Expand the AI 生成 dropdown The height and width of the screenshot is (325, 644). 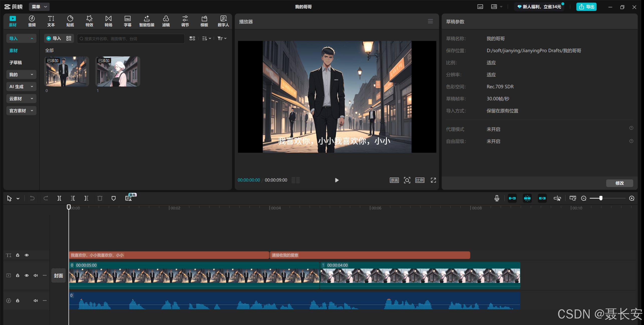point(21,87)
